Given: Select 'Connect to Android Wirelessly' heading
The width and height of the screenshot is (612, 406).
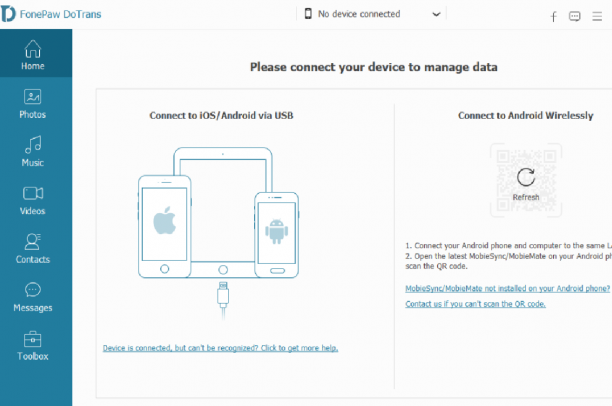Looking at the screenshot, I should pyautogui.click(x=526, y=116).
